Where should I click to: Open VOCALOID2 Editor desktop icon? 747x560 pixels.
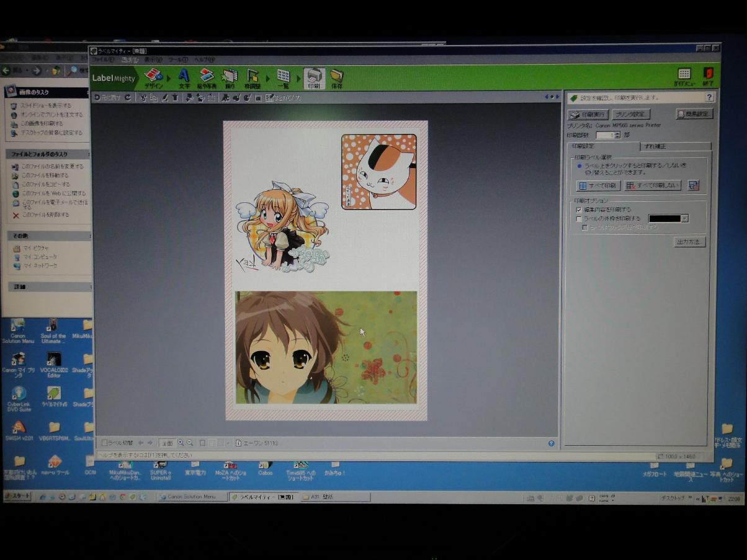tap(54, 365)
